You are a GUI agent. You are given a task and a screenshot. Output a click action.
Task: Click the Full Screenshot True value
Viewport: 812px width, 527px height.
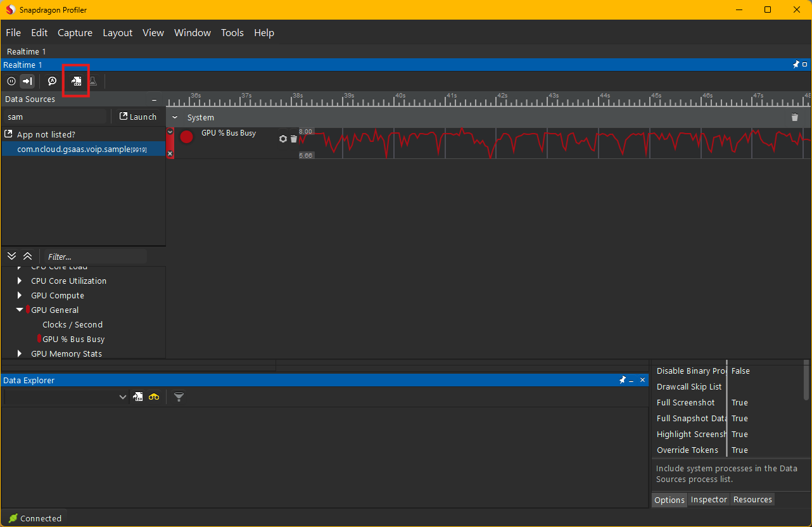740,403
